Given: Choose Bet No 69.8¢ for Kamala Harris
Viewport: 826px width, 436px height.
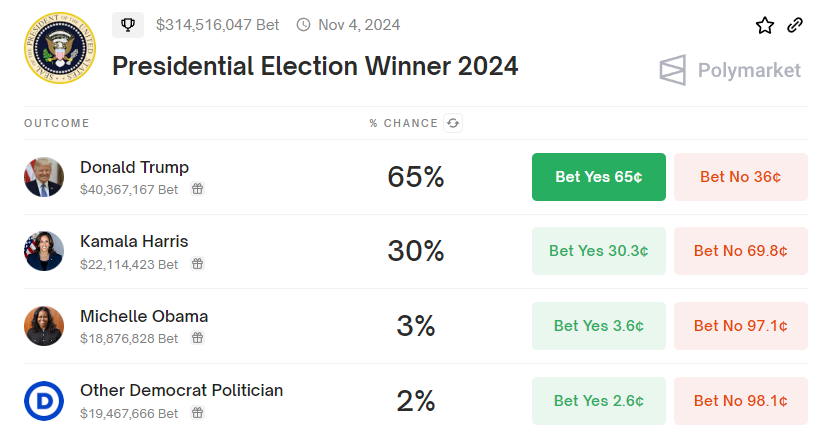Looking at the screenshot, I should 740,251.
